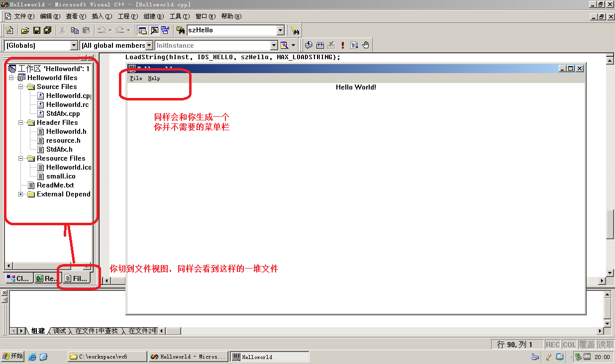Open the 工具(T) menu

(180, 16)
